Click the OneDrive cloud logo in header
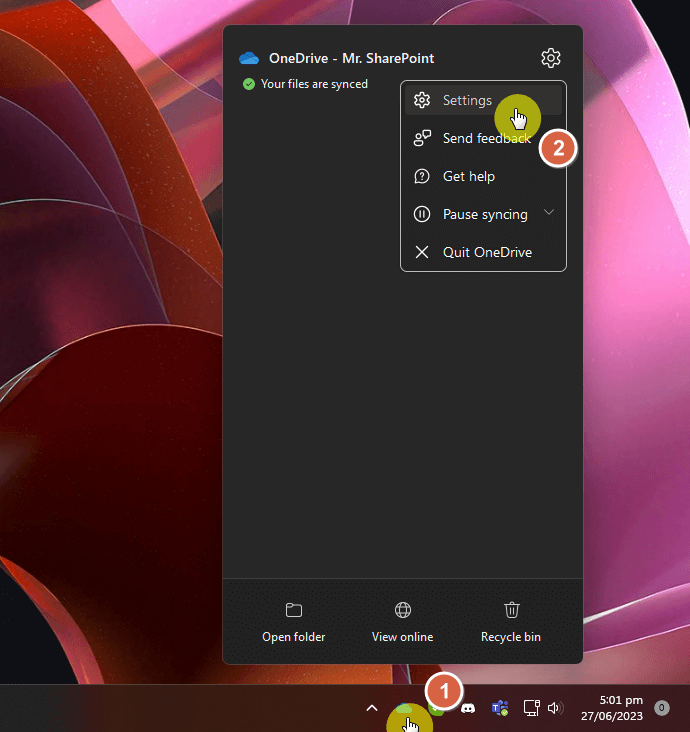Image resolution: width=690 pixels, height=732 pixels. coord(249,58)
